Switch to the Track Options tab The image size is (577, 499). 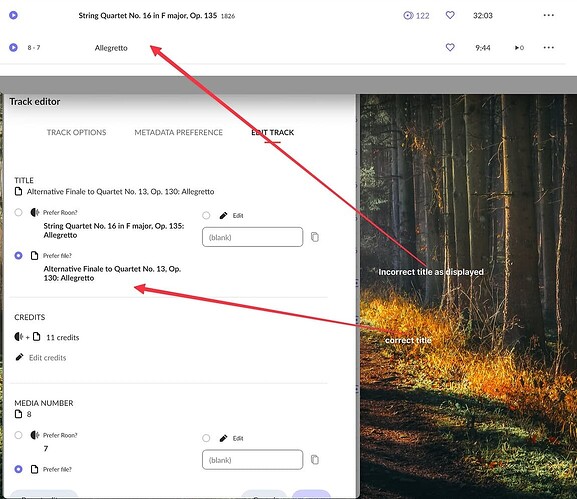point(77,132)
